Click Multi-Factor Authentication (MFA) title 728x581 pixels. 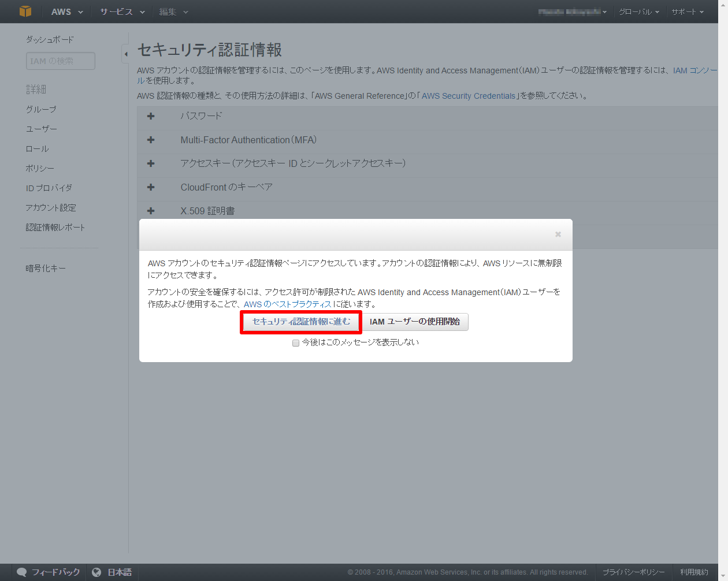point(248,140)
